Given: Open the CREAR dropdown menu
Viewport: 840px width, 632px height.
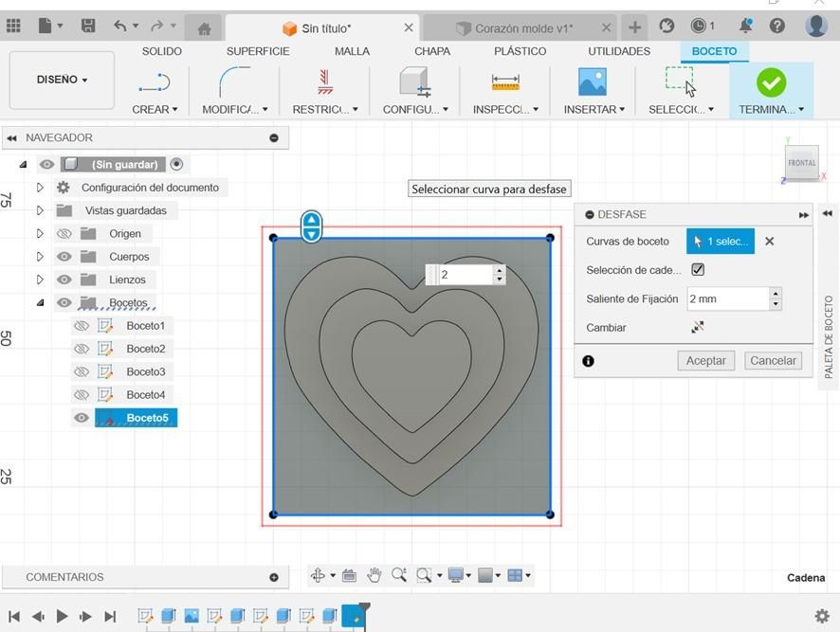Looking at the screenshot, I should pyautogui.click(x=155, y=109).
